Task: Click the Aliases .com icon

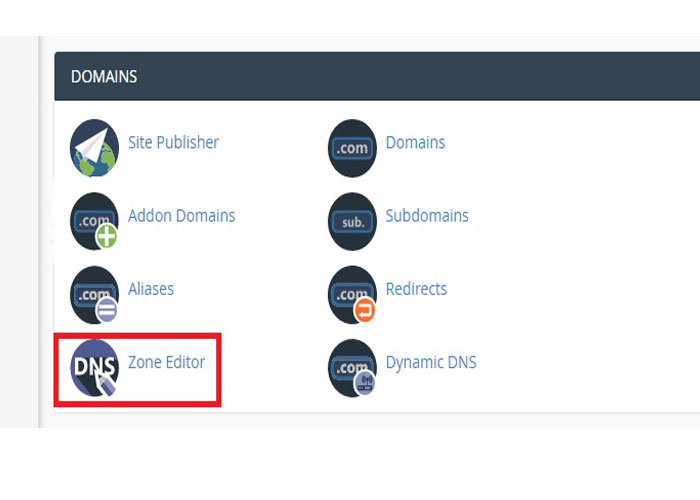Action: 94,294
